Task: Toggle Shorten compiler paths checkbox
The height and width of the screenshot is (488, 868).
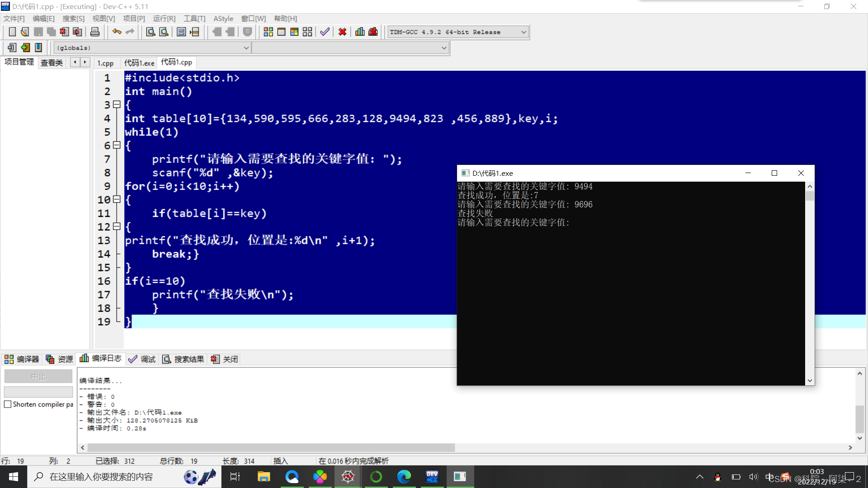Action: [x=8, y=404]
